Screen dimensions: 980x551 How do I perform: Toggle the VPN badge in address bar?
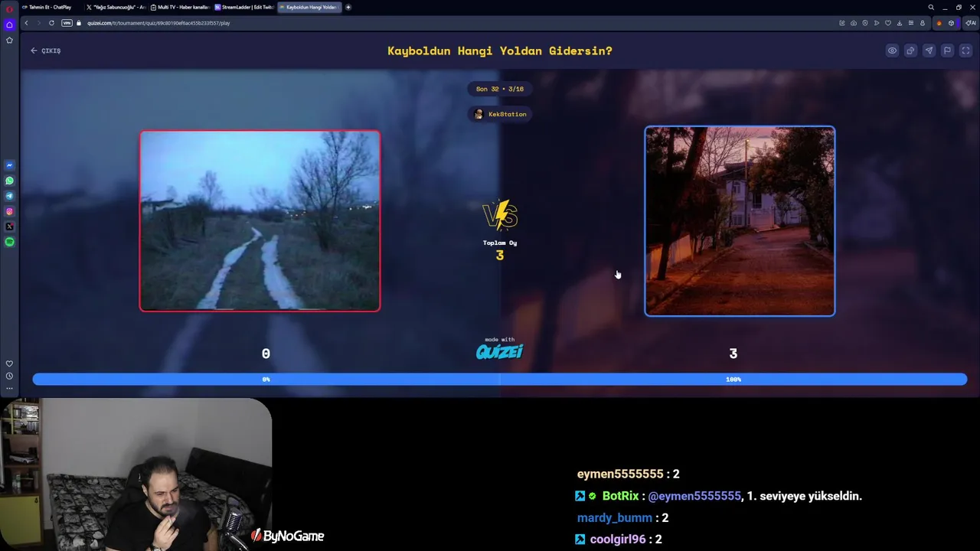point(67,23)
